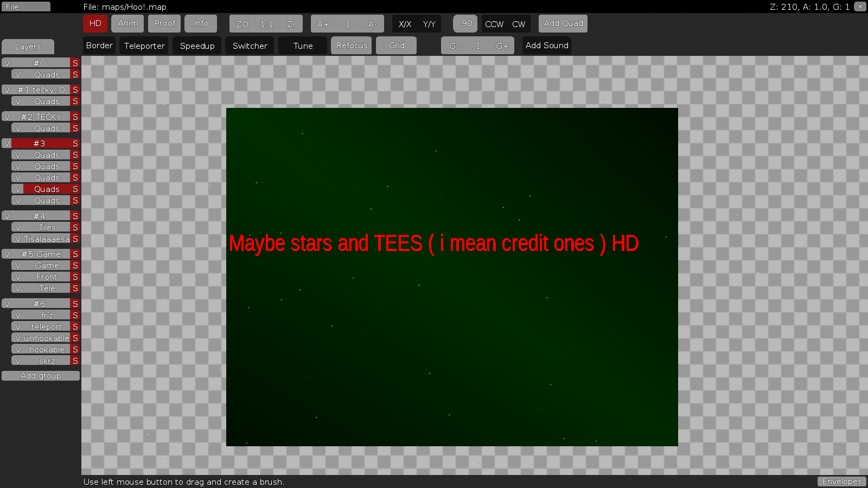
Task: Open the Anim panel
Action: click(x=127, y=23)
